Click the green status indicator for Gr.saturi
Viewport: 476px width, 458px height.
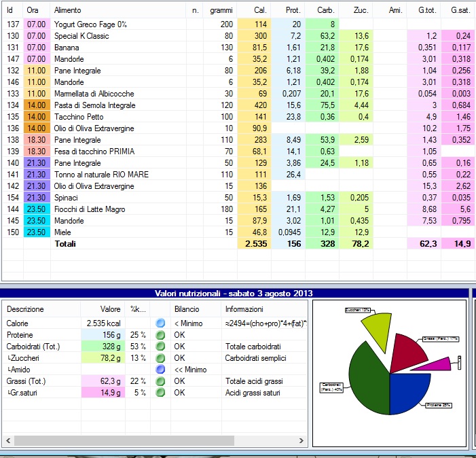click(160, 392)
